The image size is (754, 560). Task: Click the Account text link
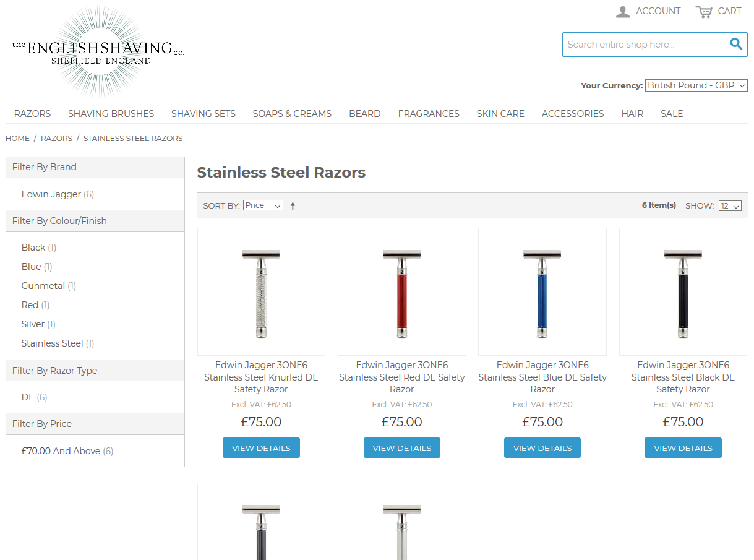pos(658,11)
